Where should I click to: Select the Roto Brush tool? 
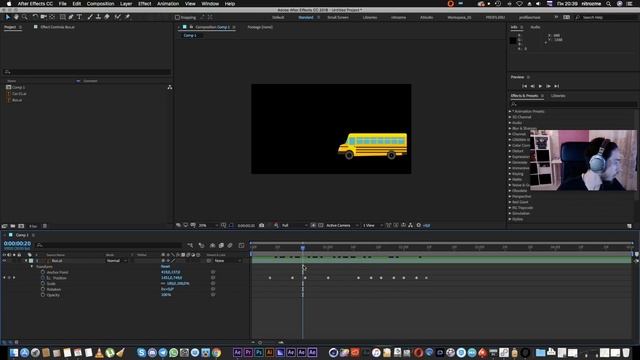[118, 17]
